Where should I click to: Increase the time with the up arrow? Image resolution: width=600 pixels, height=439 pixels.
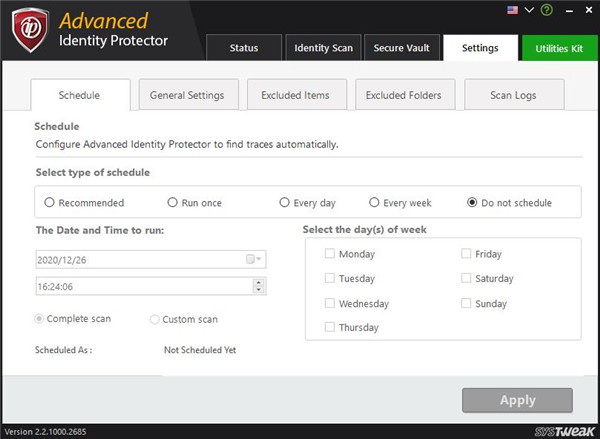(259, 283)
